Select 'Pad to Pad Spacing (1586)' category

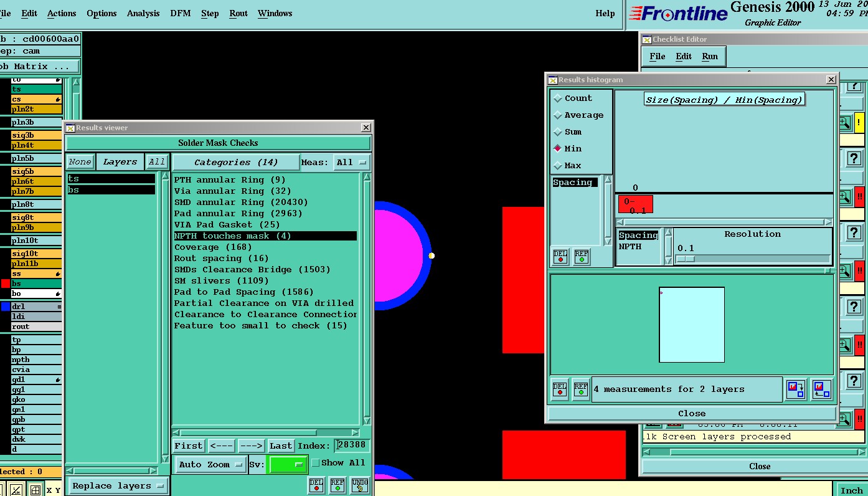244,292
